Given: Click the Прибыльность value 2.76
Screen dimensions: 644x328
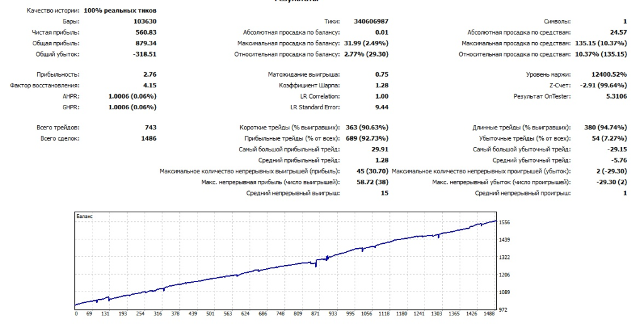Looking at the screenshot, I should tap(149, 74).
